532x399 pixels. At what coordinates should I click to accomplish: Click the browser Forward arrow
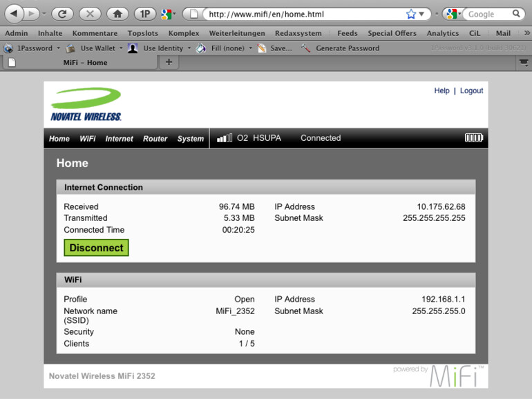[32, 14]
